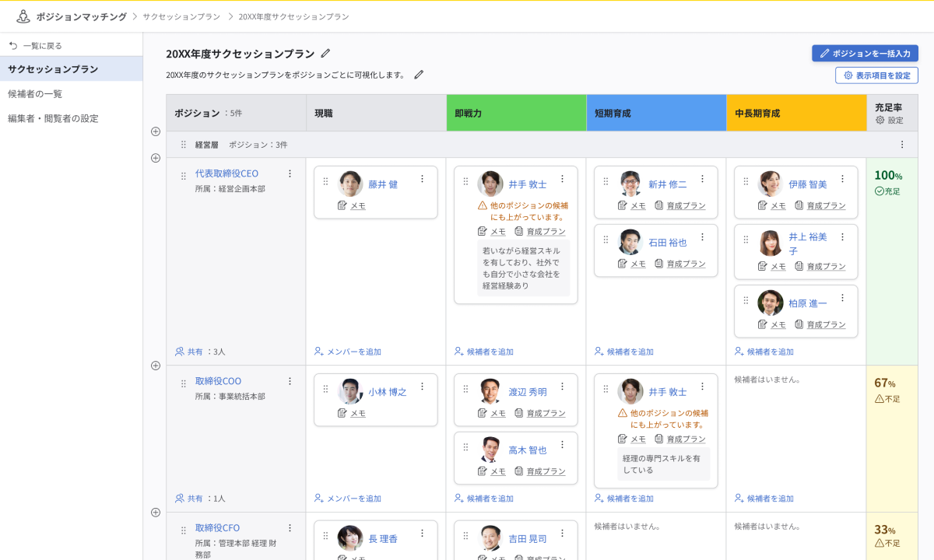This screenshot has height=560, width=934.
Task: Click 候補者を追加 under 即戦力 for CEO
Action: 484,352
